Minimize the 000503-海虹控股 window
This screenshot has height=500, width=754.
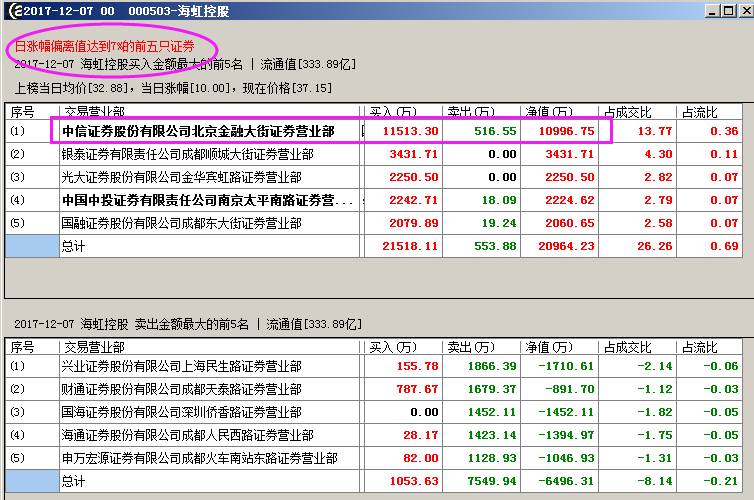click(713, 11)
